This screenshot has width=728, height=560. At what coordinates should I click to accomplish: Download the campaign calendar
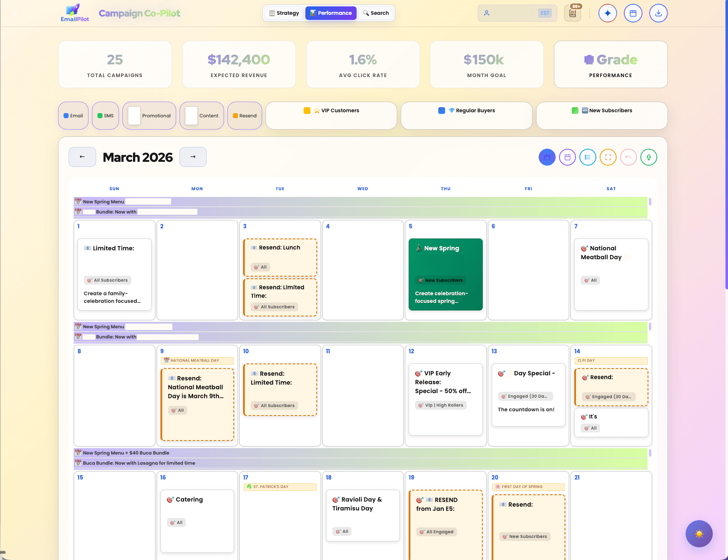pos(659,13)
